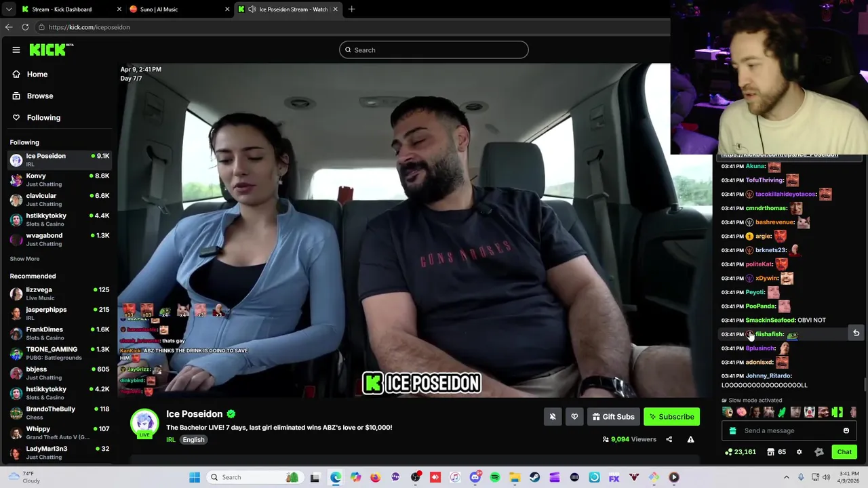Open the chat shop icon showing 65
The width and height of the screenshot is (868, 488).
tap(776, 452)
